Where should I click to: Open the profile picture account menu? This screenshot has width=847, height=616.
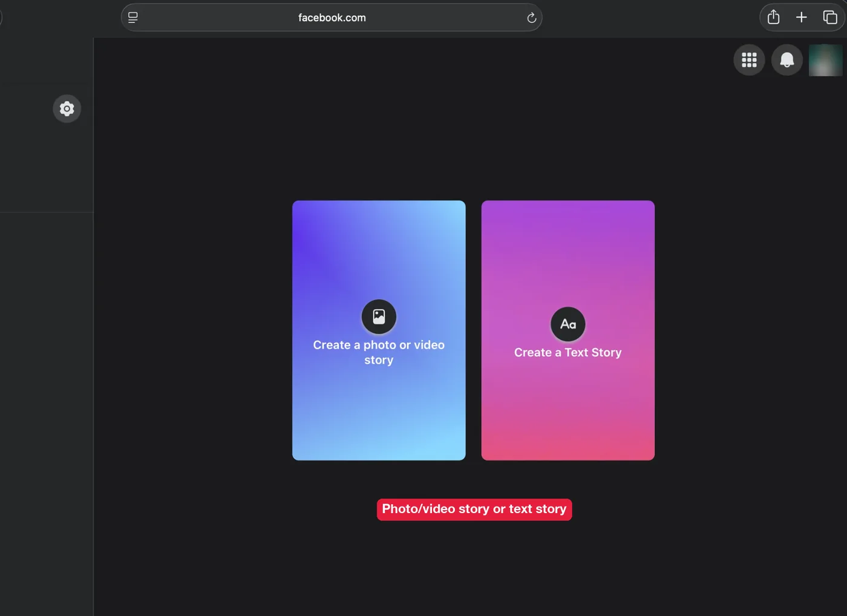(x=825, y=60)
